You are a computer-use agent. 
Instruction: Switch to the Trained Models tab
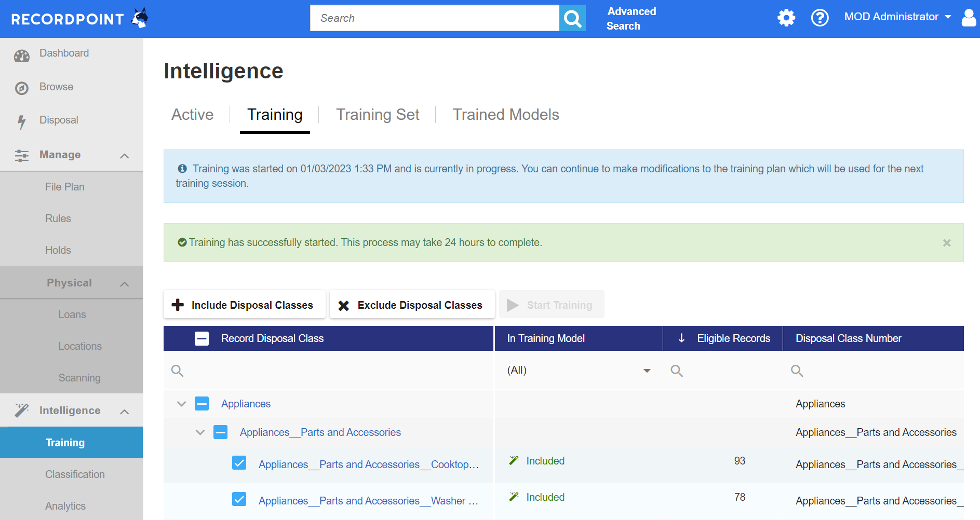point(505,114)
